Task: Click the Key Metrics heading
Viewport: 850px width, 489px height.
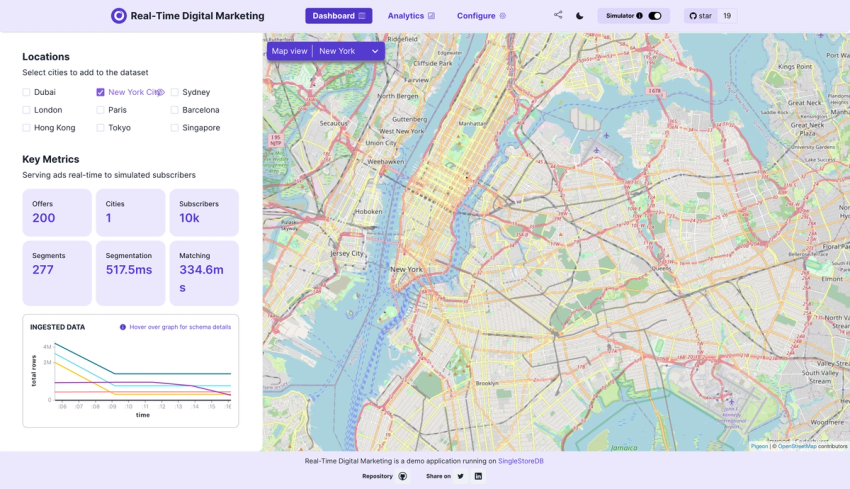Action: pyautogui.click(x=50, y=159)
